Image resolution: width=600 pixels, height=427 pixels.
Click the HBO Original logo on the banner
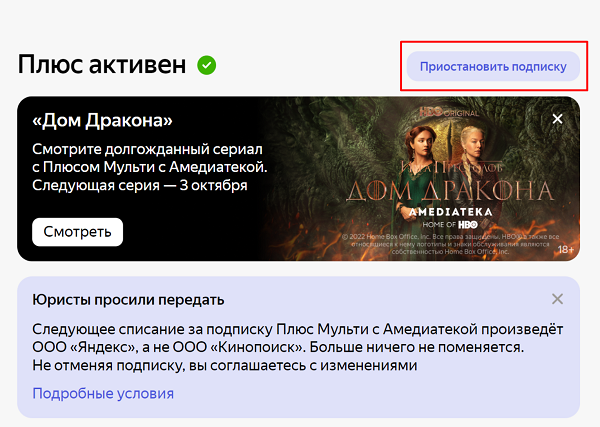pyautogui.click(x=449, y=112)
